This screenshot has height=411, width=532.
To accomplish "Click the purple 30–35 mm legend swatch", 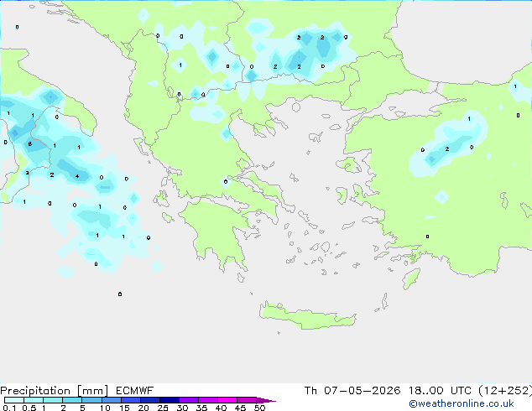I will click(x=189, y=400).
